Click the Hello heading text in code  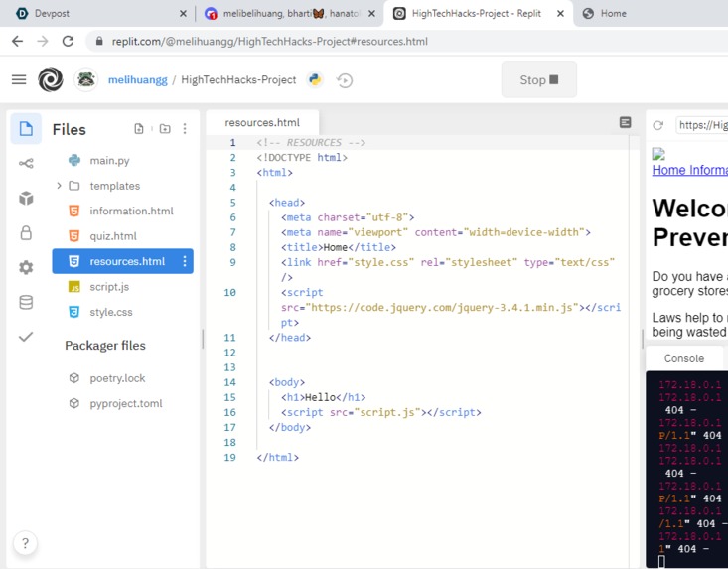click(320, 397)
